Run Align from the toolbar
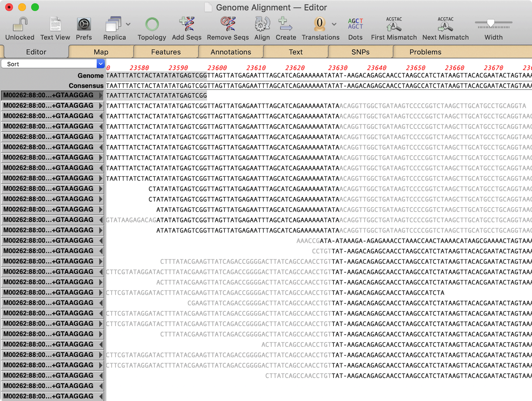The height and width of the screenshot is (401, 532). point(262,24)
